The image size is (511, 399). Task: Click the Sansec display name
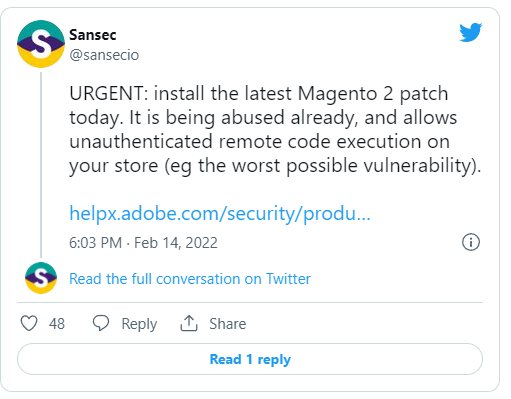click(x=93, y=35)
